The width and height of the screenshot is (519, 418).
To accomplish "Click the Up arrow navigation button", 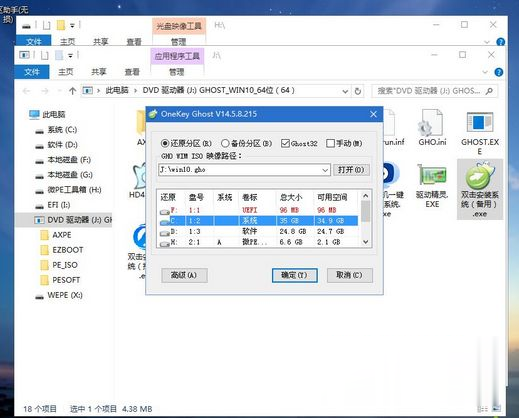I will (72, 91).
